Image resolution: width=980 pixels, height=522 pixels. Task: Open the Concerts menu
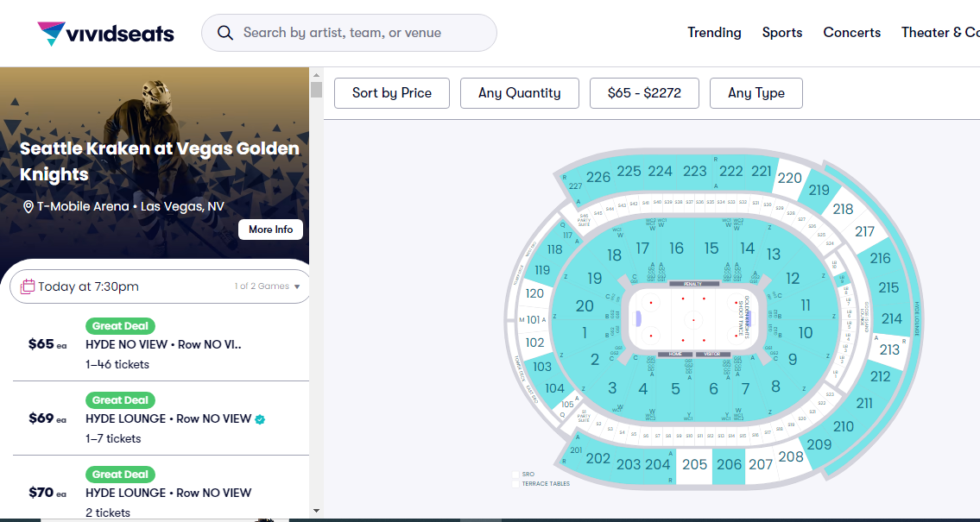coord(852,33)
